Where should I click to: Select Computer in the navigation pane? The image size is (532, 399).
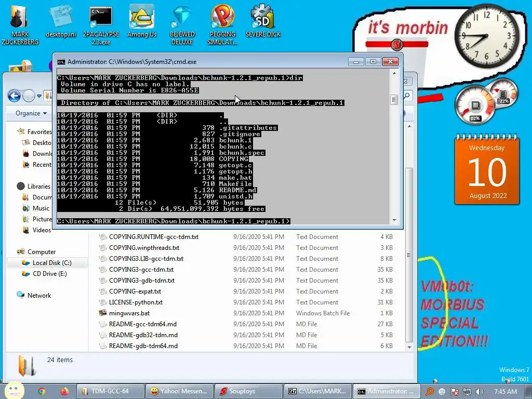click(x=42, y=252)
